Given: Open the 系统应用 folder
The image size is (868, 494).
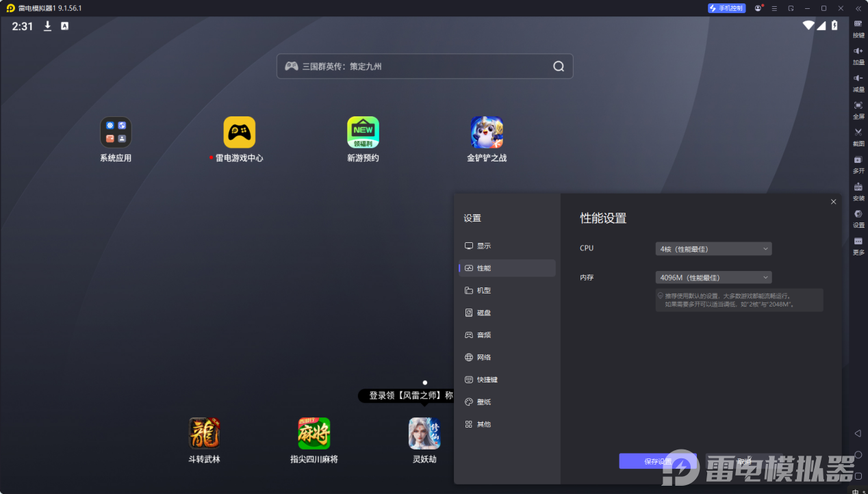Looking at the screenshot, I should (116, 140).
